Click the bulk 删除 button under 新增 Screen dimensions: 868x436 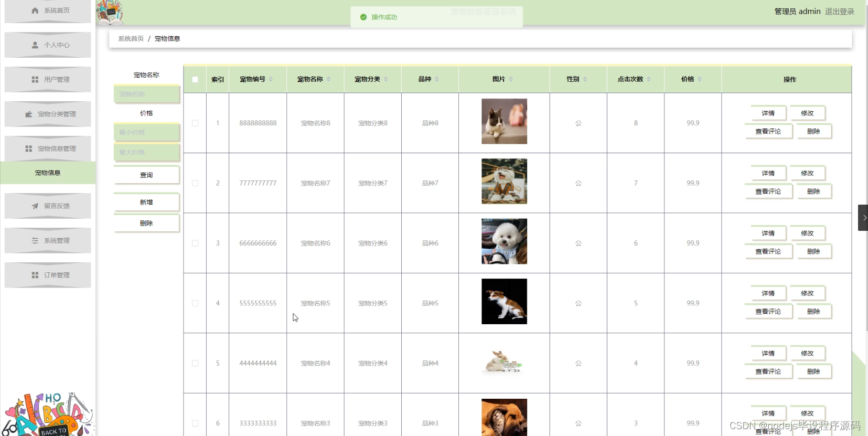pos(146,224)
